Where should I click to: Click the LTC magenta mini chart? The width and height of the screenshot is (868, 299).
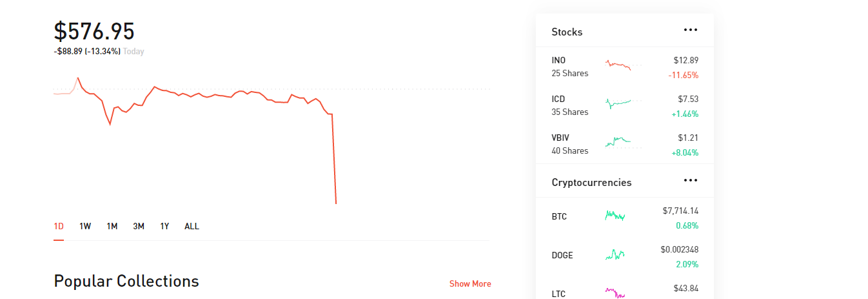615,293
